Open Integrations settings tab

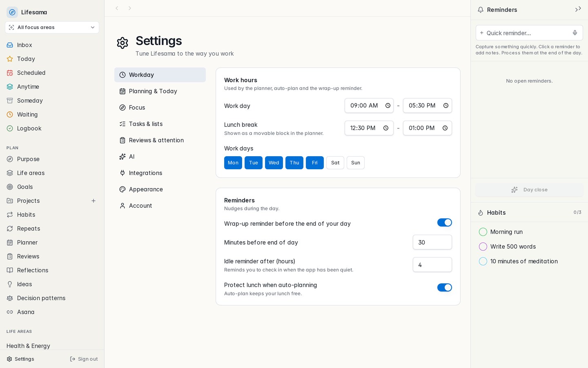coord(160,173)
